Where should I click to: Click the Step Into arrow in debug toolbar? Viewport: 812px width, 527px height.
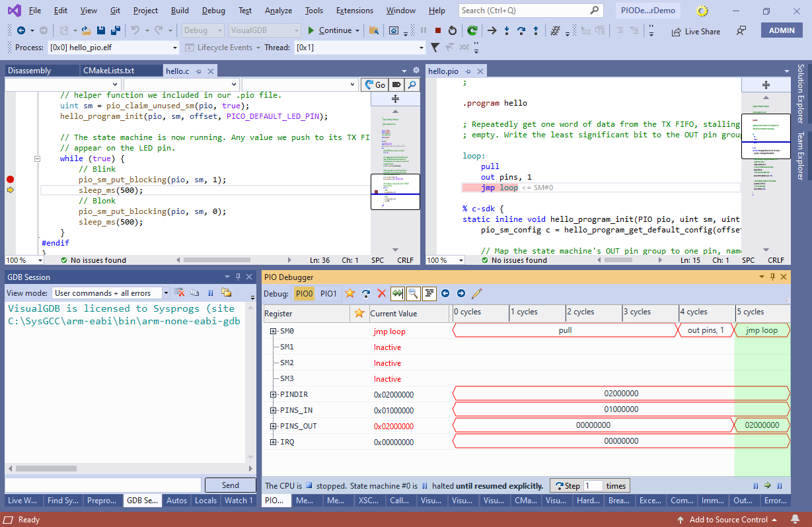tap(507, 30)
